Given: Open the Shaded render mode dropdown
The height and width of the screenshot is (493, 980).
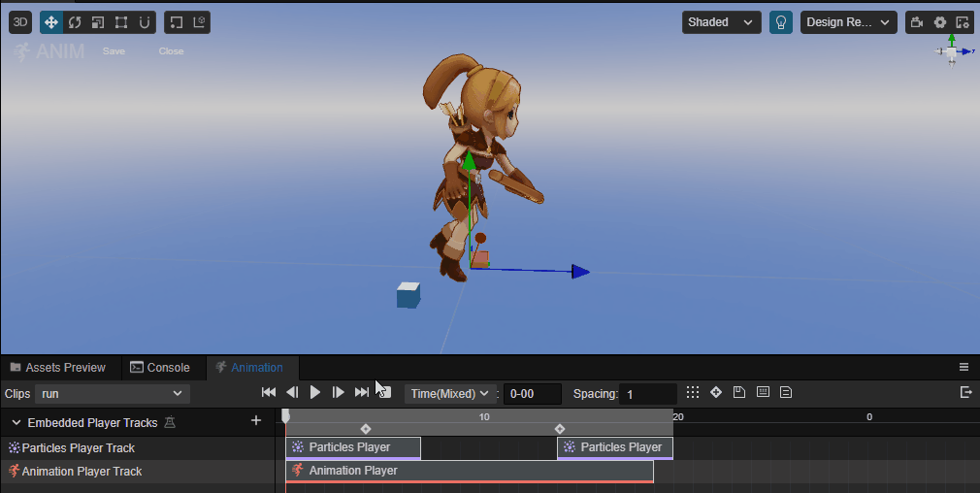Looking at the screenshot, I should point(721,22).
